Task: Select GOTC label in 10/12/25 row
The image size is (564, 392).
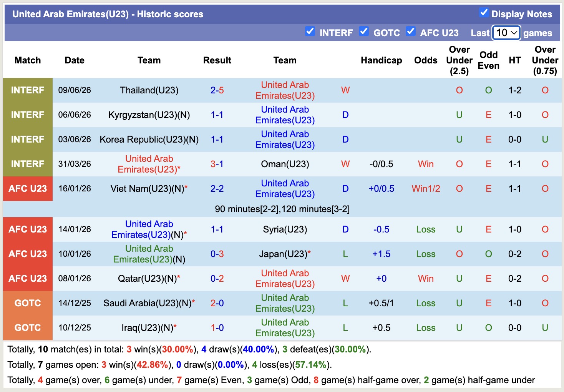Action: click(x=28, y=328)
